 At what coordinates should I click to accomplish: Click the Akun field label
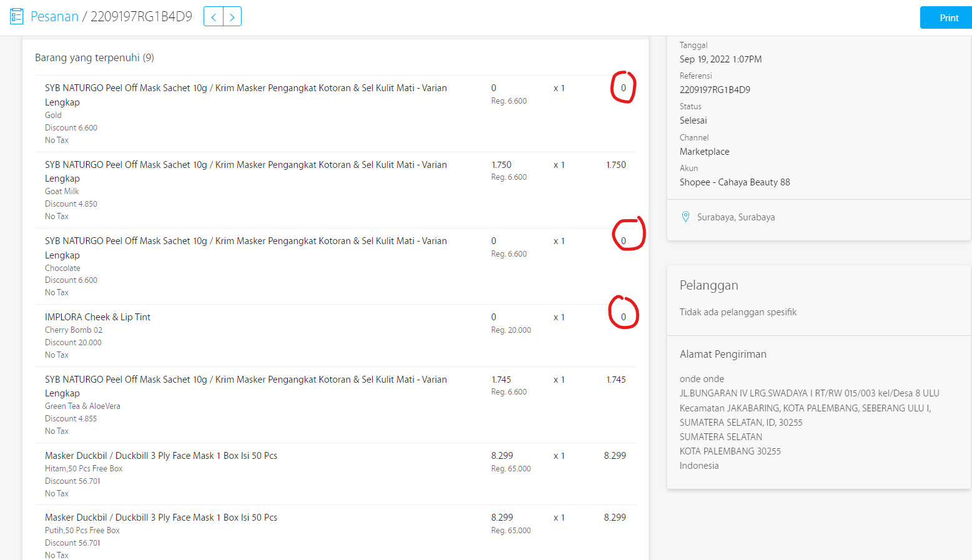tap(689, 168)
